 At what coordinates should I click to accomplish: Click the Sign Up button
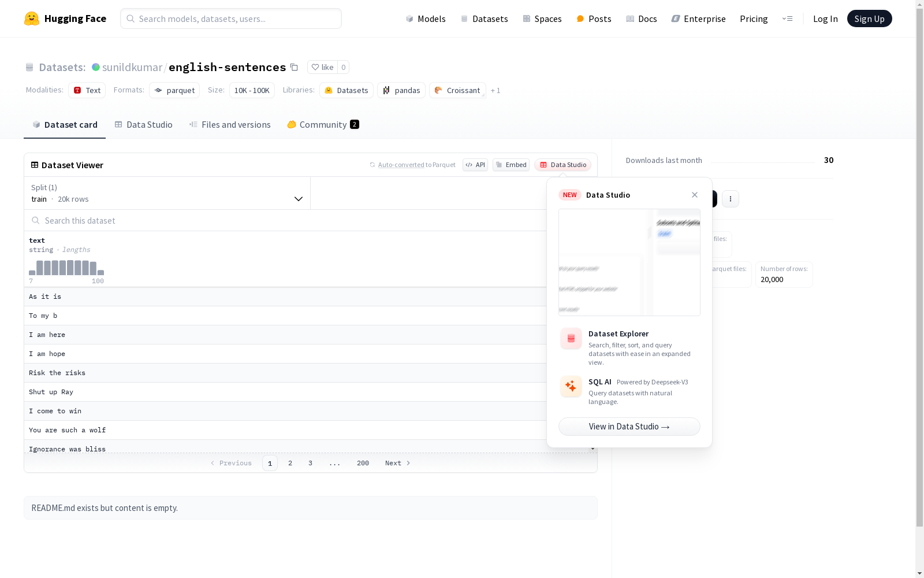click(869, 18)
